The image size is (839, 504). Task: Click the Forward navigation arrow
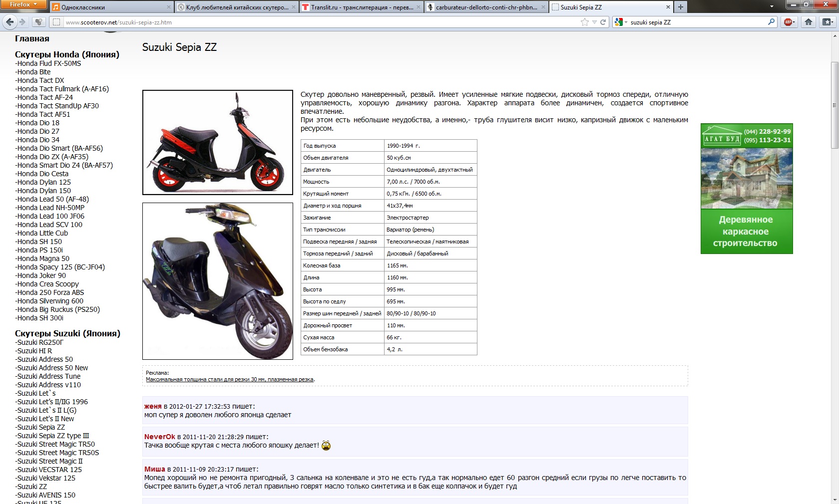[x=22, y=22]
